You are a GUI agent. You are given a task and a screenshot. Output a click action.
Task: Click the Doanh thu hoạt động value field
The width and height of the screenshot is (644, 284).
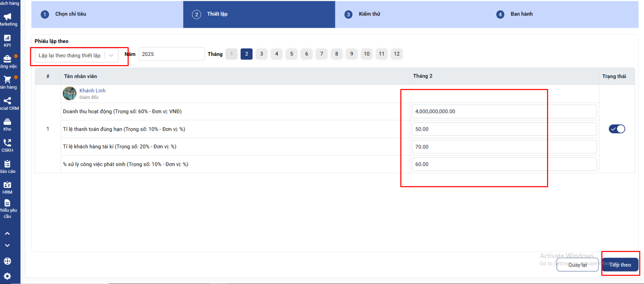pyautogui.click(x=504, y=111)
